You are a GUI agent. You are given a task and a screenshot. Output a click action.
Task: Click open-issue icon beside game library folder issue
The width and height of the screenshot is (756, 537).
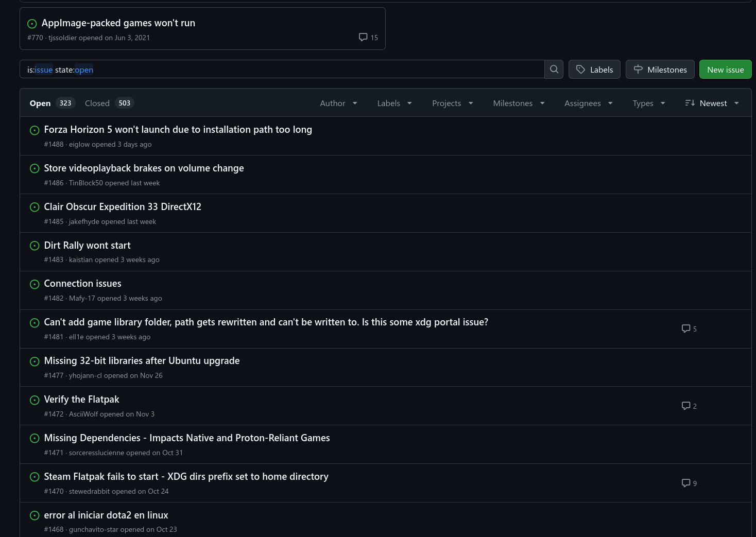(x=35, y=323)
